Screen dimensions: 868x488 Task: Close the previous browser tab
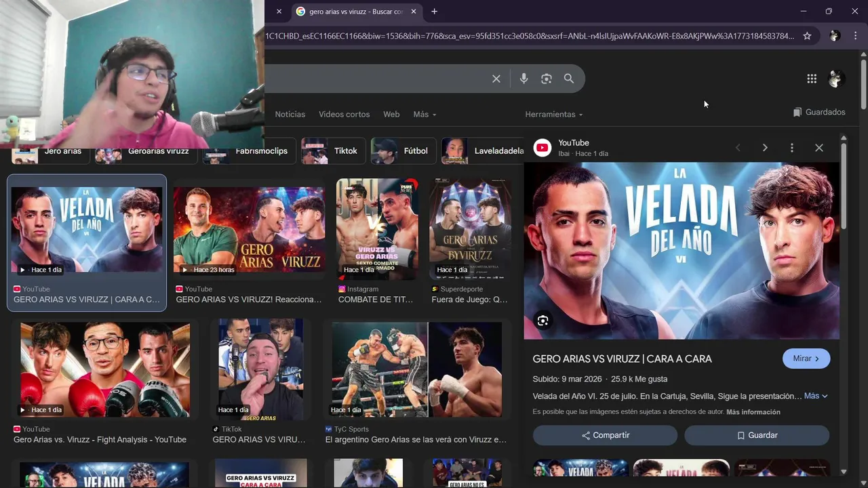[279, 12]
